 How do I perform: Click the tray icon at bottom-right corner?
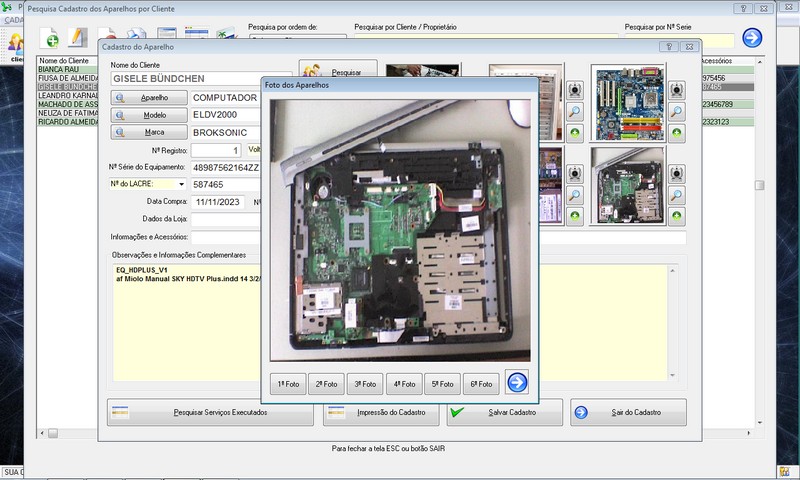[784, 472]
